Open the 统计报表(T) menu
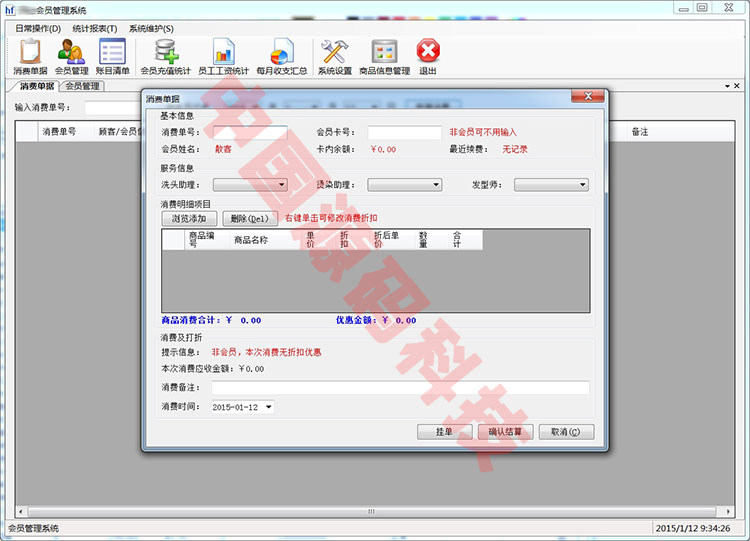The image size is (750, 541). [95, 29]
